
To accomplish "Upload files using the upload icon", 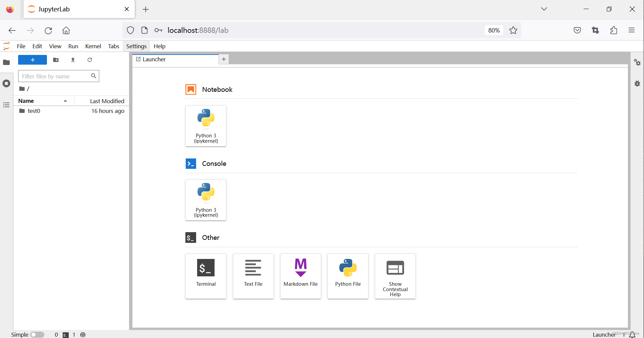I will pos(73,60).
